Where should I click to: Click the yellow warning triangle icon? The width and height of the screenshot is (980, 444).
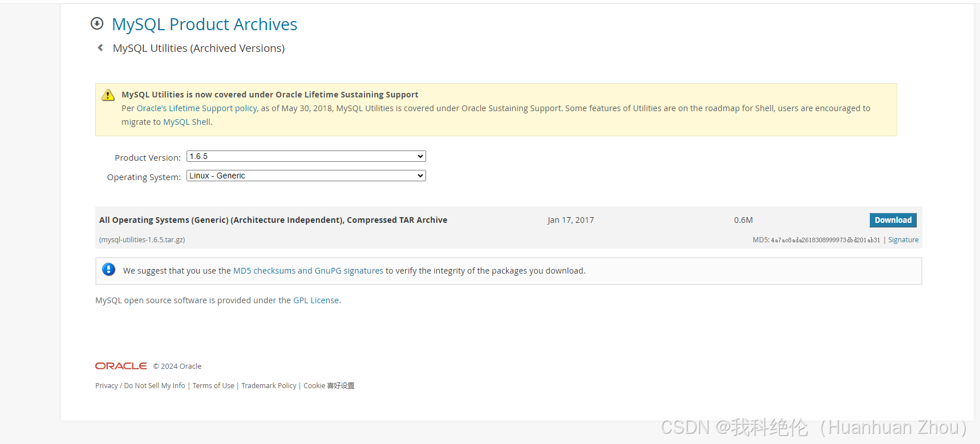click(x=108, y=95)
